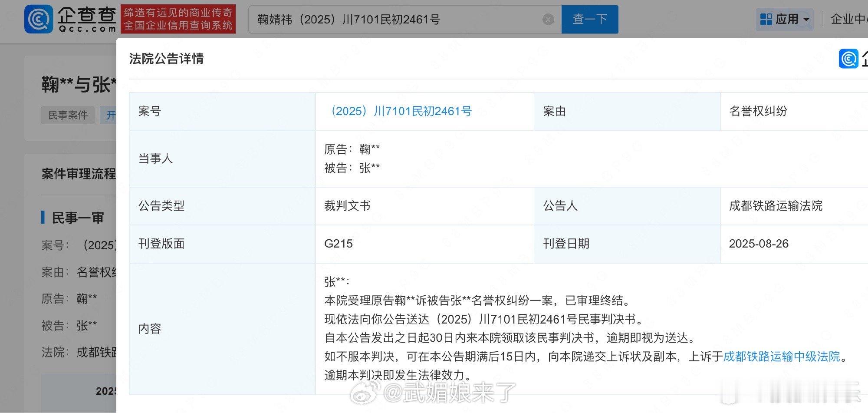
Task: Clear the search box with the X icon
Action: coord(548,20)
